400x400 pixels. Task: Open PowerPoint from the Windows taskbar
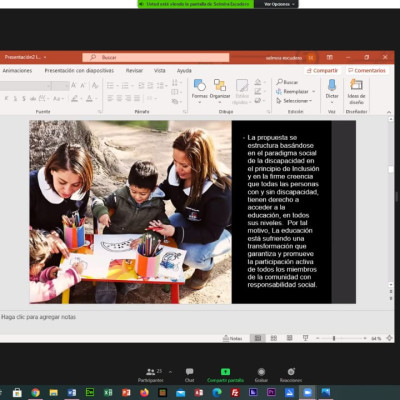(x=126, y=393)
